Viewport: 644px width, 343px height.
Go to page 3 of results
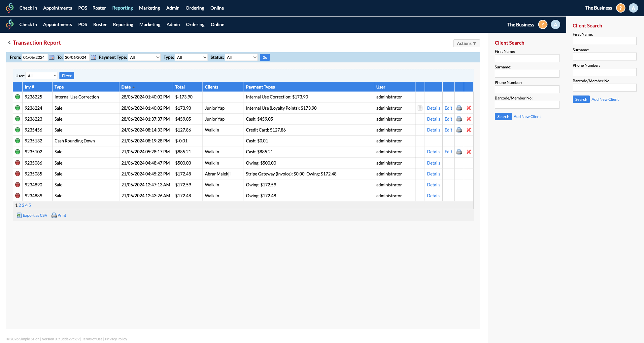pos(23,205)
